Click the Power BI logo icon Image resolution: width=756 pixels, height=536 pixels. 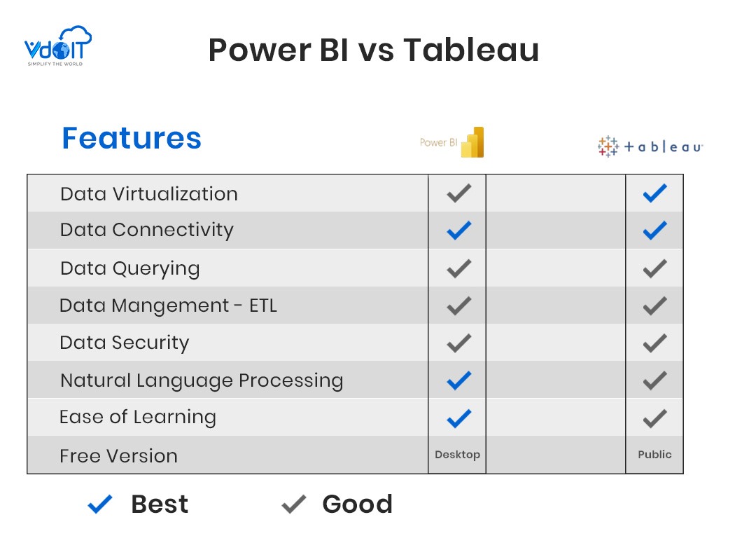click(472, 142)
